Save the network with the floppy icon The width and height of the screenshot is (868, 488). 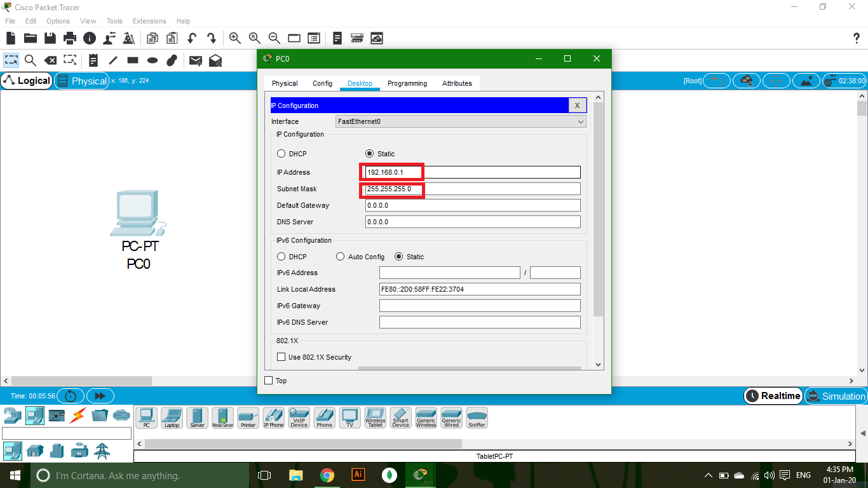click(50, 38)
